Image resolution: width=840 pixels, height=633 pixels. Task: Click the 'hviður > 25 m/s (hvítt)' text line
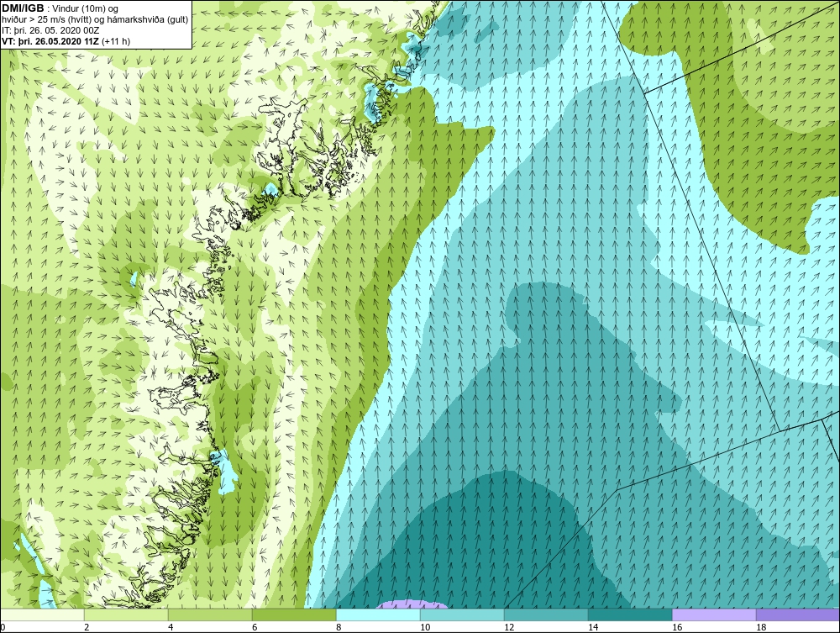95,20
